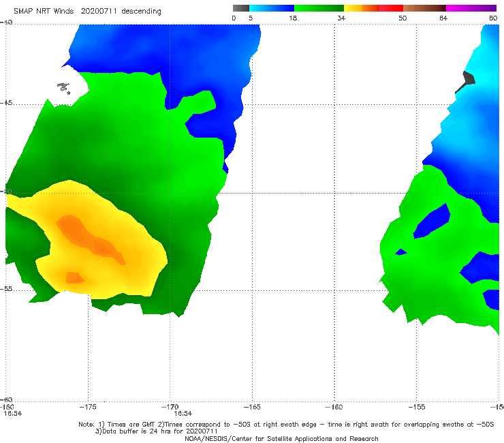Click the '-40' latitude axis label
The image size is (504, 443).
pyautogui.click(x=6, y=22)
